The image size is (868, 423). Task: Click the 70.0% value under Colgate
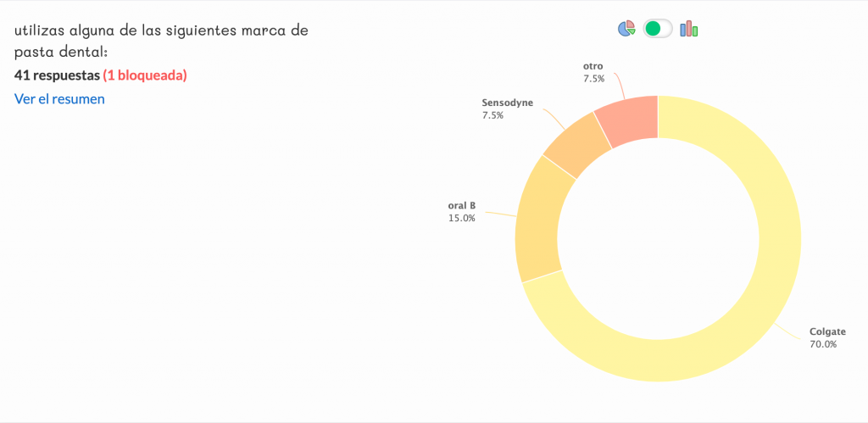[823, 344]
